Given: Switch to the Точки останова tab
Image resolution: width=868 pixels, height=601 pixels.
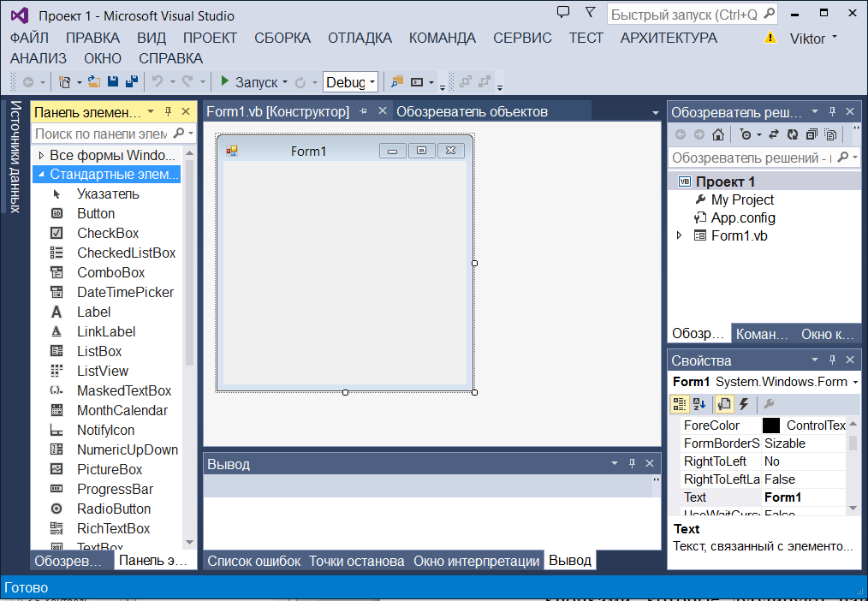Looking at the screenshot, I should 356,561.
